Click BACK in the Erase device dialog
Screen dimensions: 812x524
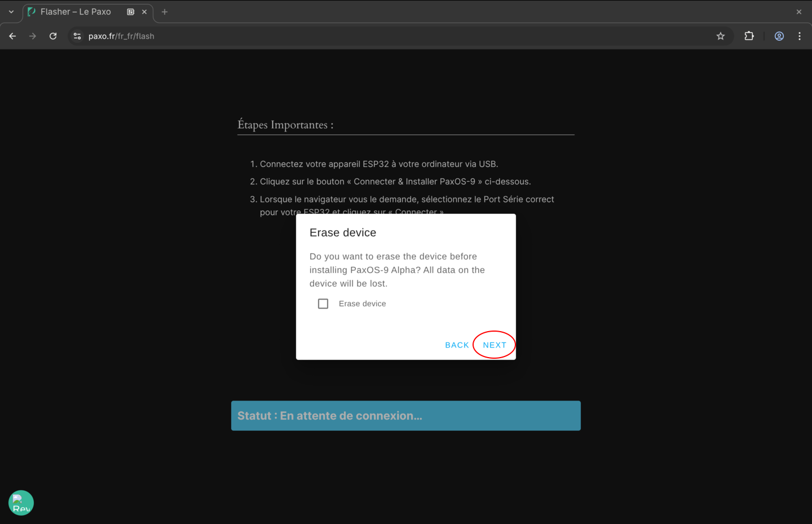457,345
